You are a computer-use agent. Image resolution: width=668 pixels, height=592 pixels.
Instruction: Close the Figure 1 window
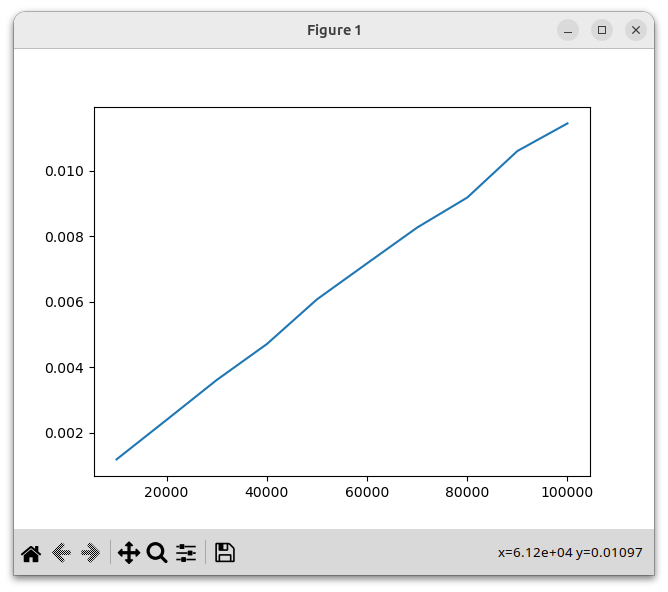point(636,30)
